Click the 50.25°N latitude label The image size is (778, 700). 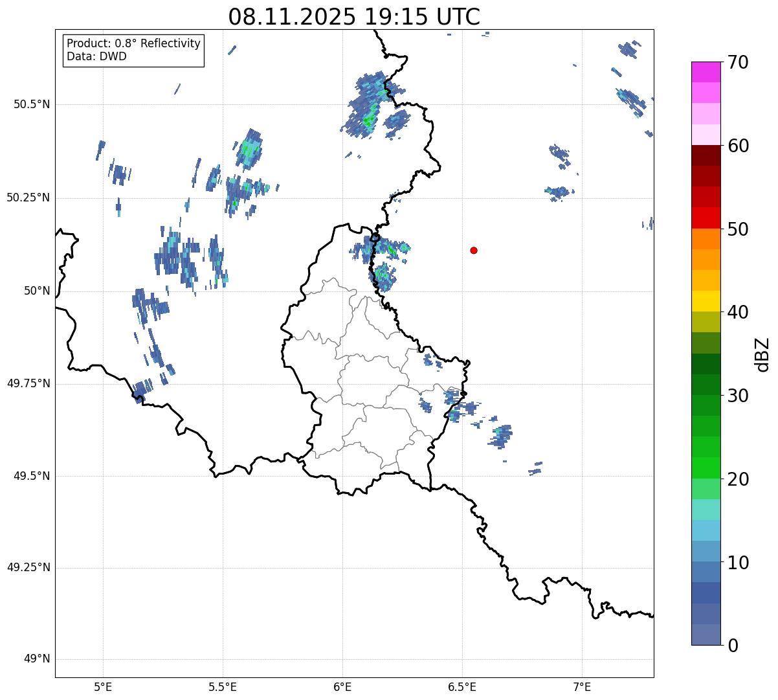point(28,198)
